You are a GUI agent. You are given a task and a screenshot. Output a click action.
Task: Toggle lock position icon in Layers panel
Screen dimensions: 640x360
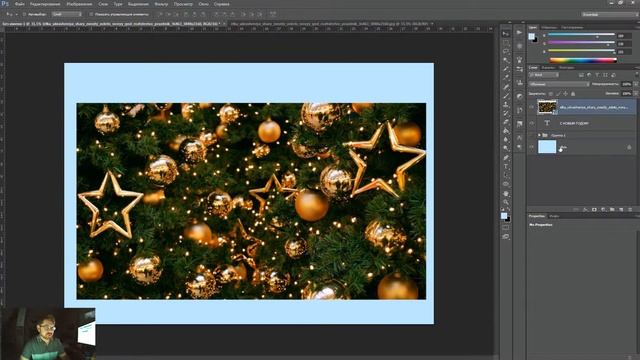(566, 93)
